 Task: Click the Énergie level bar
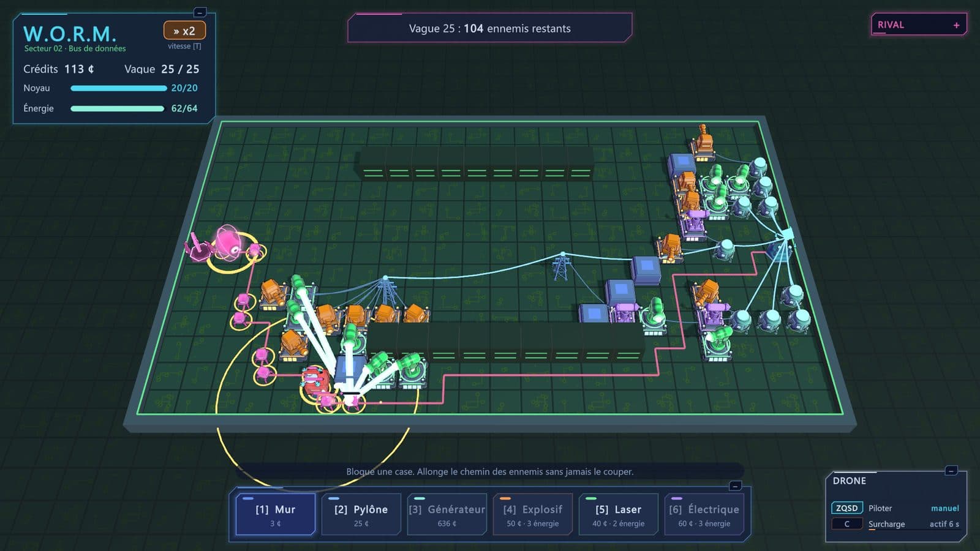[x=118, y=108]
